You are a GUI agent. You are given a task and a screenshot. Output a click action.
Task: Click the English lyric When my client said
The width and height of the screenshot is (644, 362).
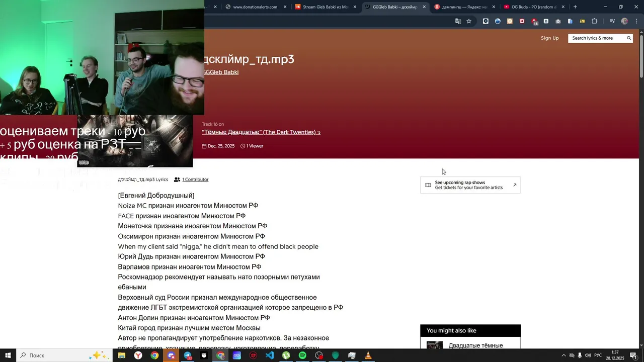pos(218,246)
